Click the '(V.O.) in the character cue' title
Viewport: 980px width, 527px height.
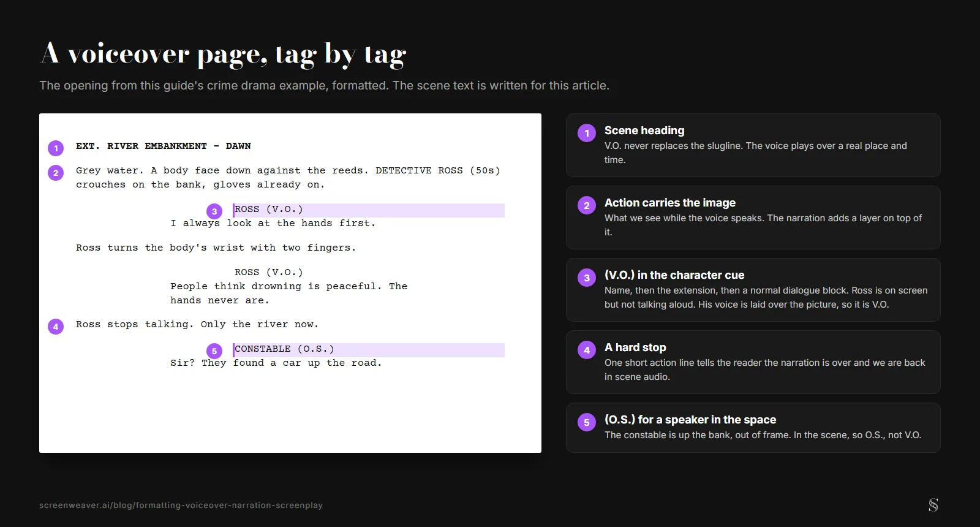[674, 275]
